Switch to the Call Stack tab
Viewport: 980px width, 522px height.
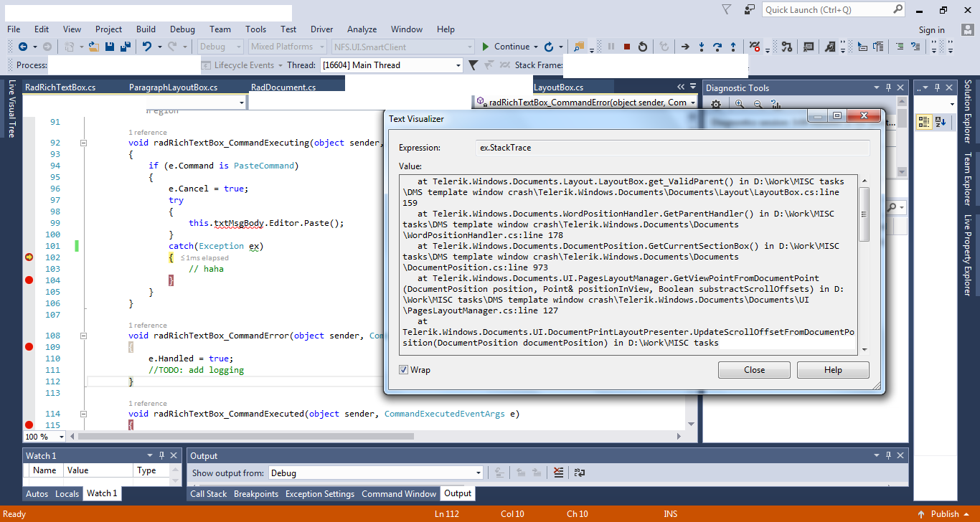coord(208,494)
